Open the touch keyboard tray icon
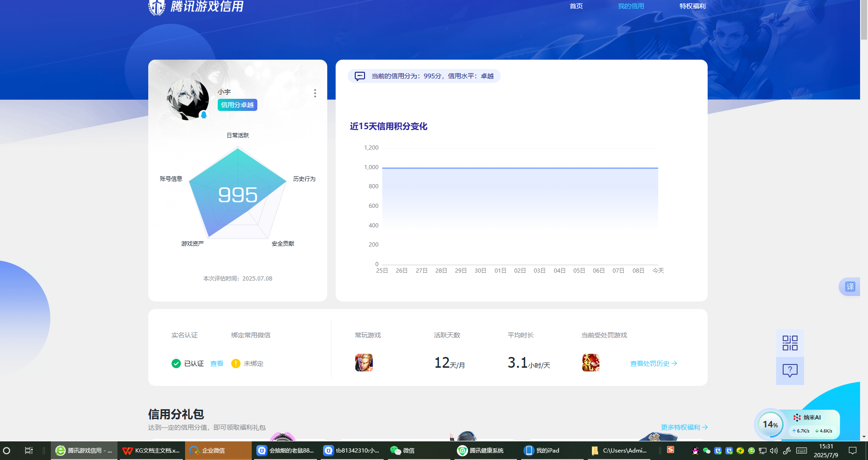868x460 pixels. point(802,451)
